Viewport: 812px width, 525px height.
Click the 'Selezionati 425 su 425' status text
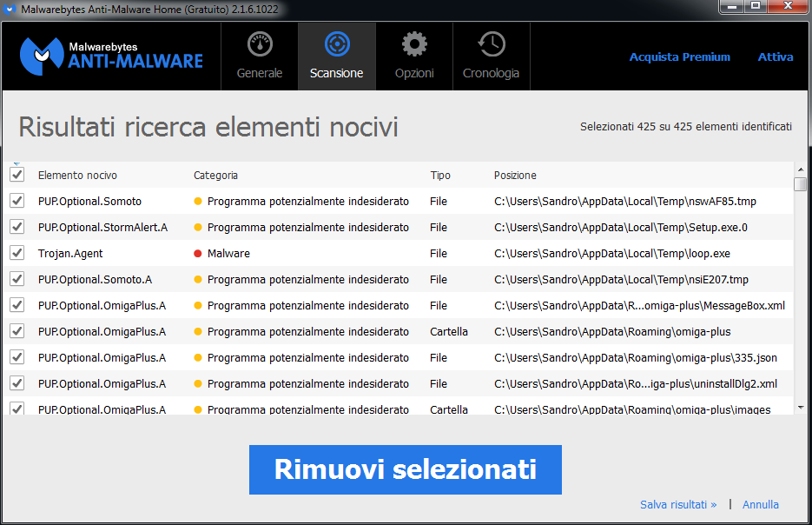click(686, 126)
